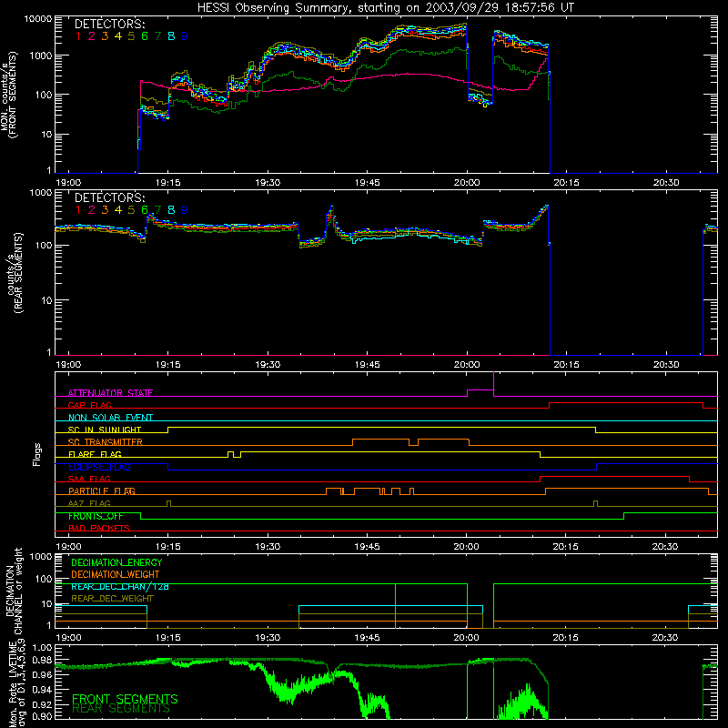Click the 19:15 time tick under the Flags plot

point(167,547)
